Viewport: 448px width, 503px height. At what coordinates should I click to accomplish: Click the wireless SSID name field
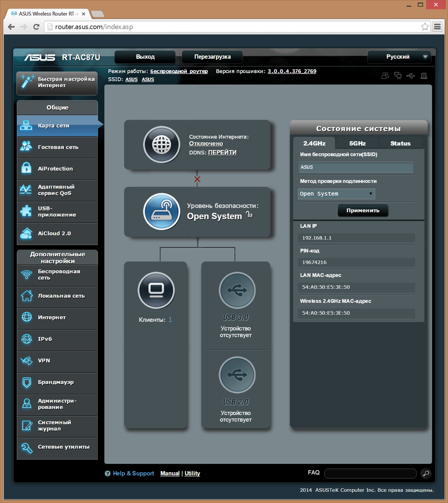tap(356, 167)
